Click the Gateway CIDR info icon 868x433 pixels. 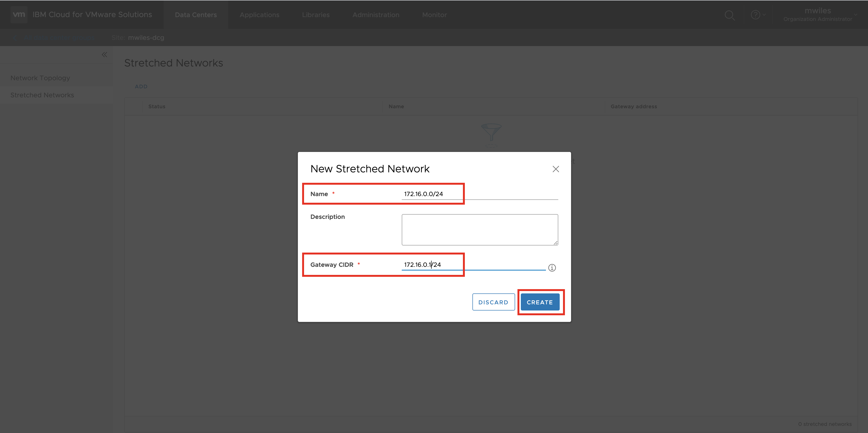pos(552,268)
